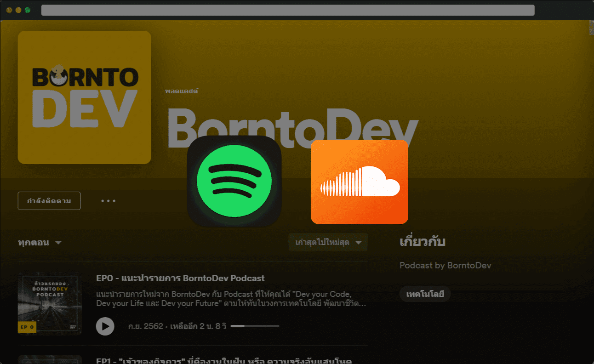Select the เทคโนโลยี category tag

[x=425, y=294]
